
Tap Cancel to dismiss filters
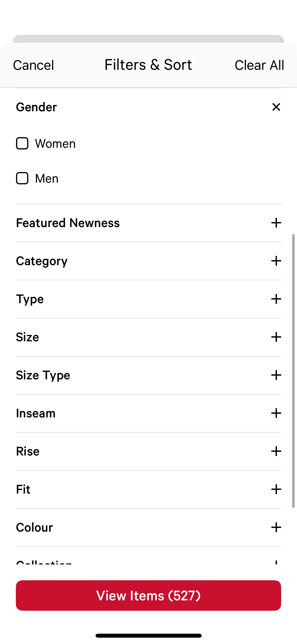tap(34, 65)
